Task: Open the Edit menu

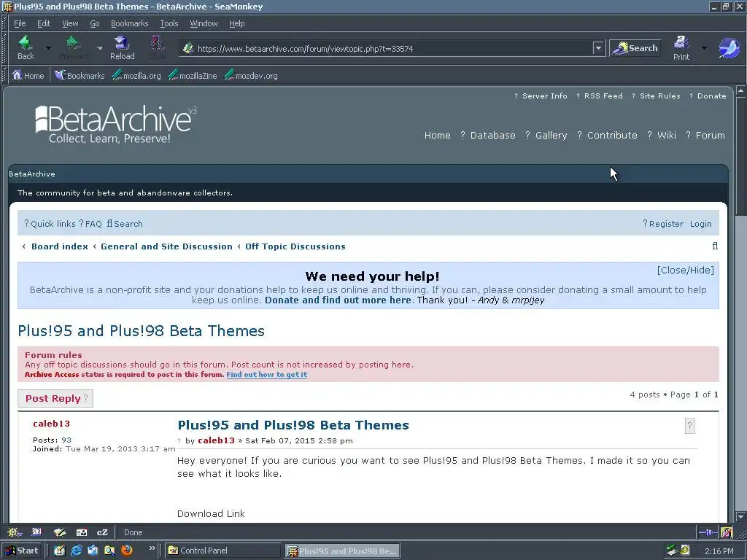Action: (x=44, y=23)
